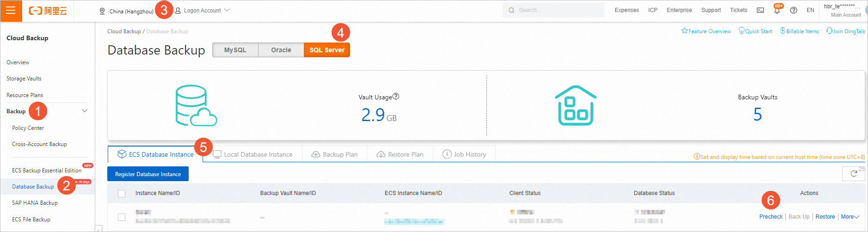Click the Logon Account user icon

coord(178,11)
